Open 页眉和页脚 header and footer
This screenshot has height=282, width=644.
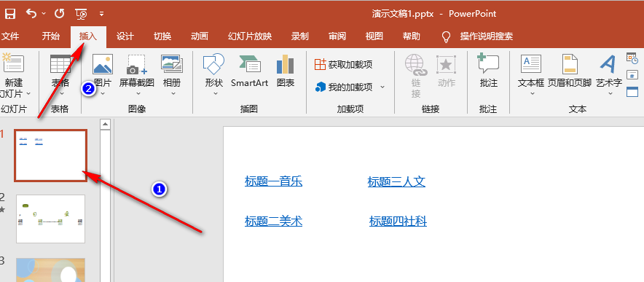pyautogui.click(x=570, y=71)
